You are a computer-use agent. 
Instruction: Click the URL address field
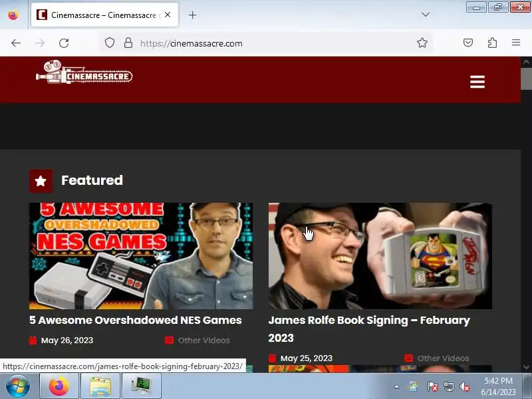(267, 43)
